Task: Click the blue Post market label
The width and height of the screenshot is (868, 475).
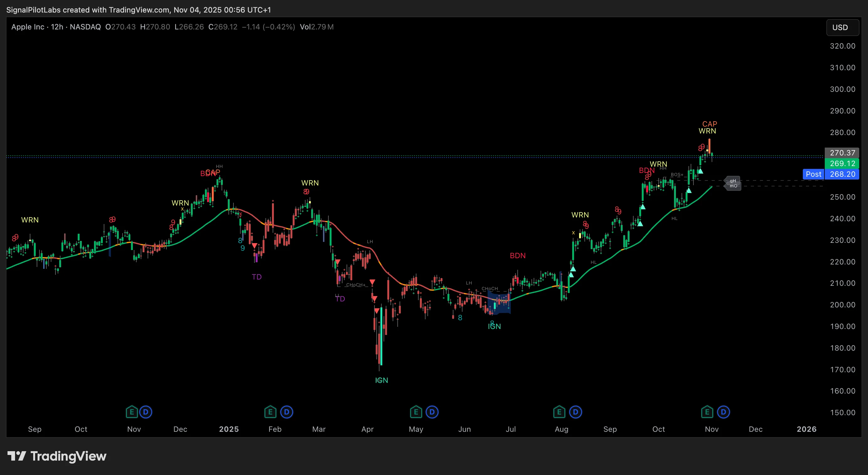Action: coord(813,174)
